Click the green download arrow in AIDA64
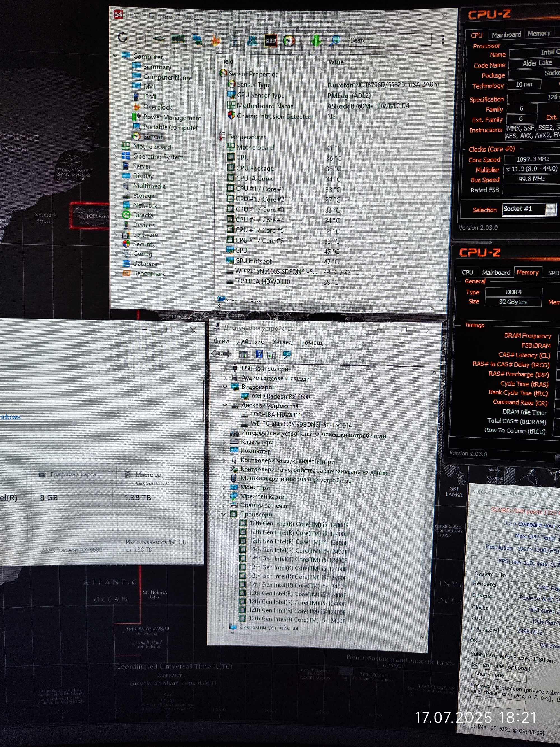 316,41
